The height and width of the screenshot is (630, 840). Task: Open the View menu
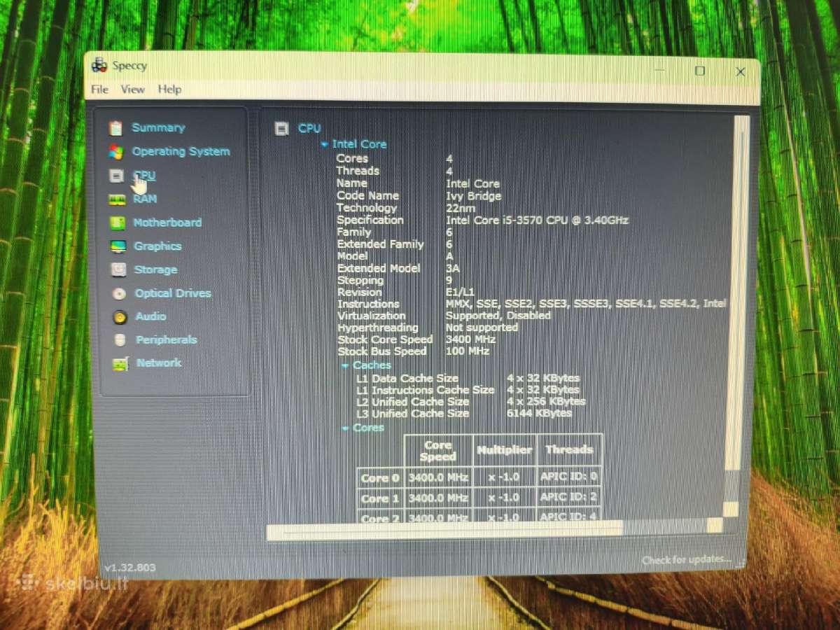click(x=132, y=90)
